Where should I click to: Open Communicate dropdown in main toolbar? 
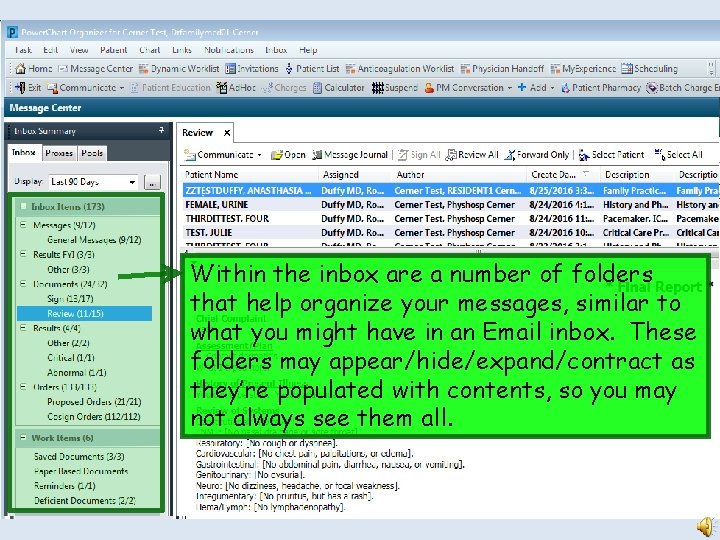pos(122,88)
